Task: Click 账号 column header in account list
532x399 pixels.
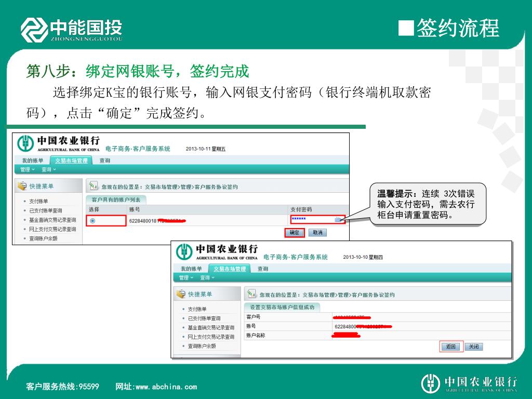Action: coord(135,210)
